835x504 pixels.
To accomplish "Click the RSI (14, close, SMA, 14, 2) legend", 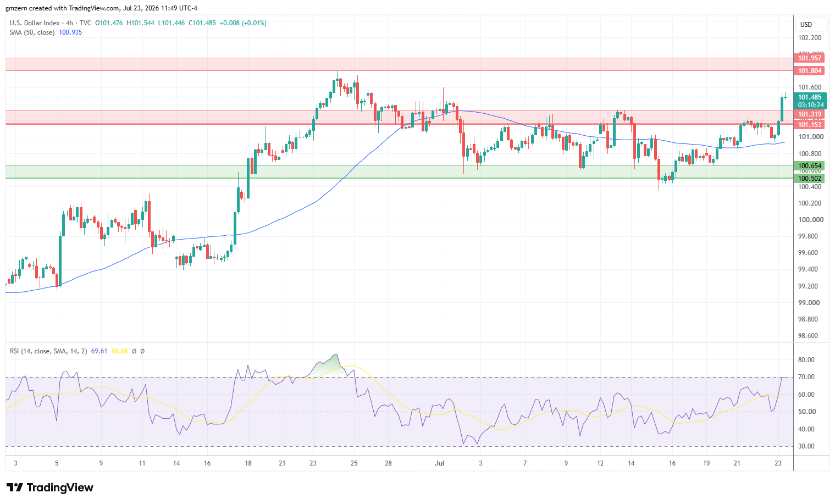I will [48, 351].
